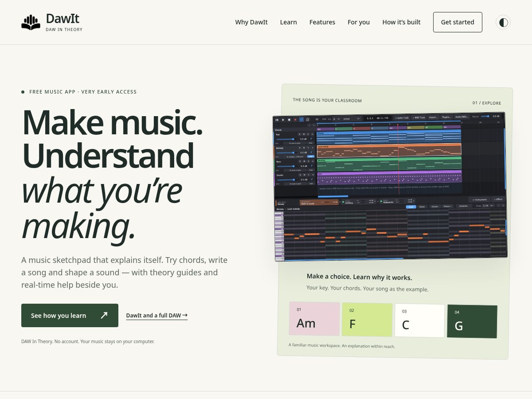The width and height of the screenshot is (532, 399).
Task: Open the Import... button in the DAW toolbar
Action: click(434, 117)
